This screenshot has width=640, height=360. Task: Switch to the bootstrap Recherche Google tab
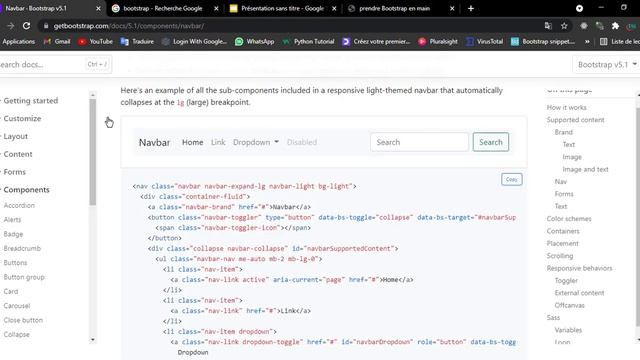point(162,8)
